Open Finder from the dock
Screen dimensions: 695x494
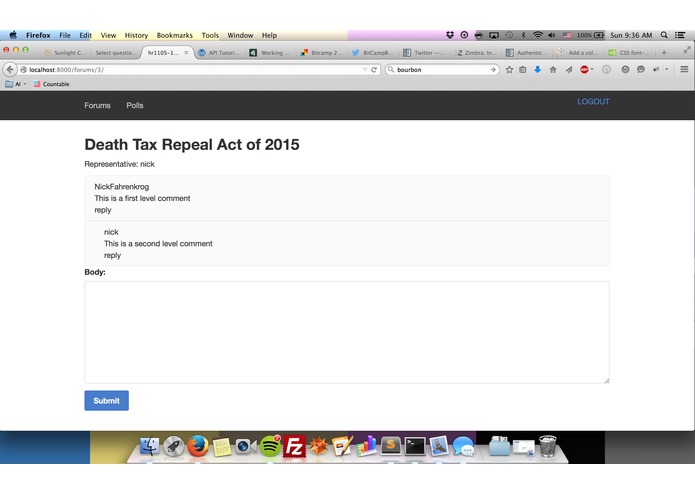[x=149, y=446]
